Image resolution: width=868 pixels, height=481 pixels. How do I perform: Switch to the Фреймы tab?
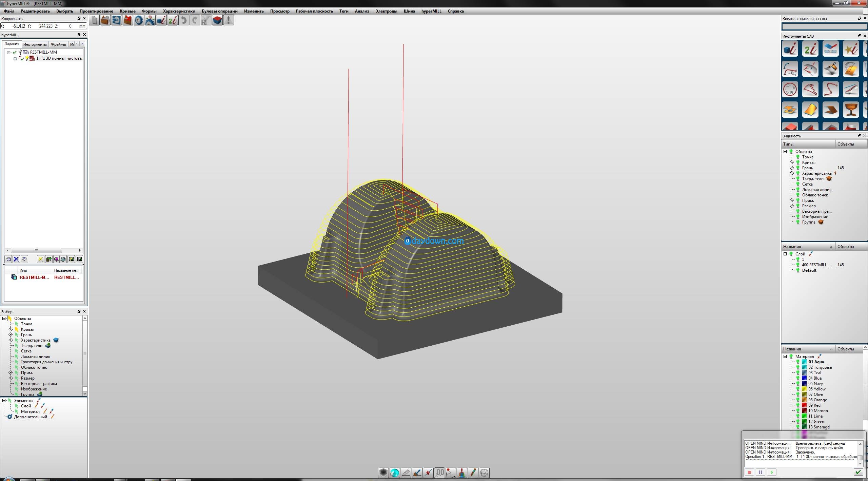(x=58, y=44)
